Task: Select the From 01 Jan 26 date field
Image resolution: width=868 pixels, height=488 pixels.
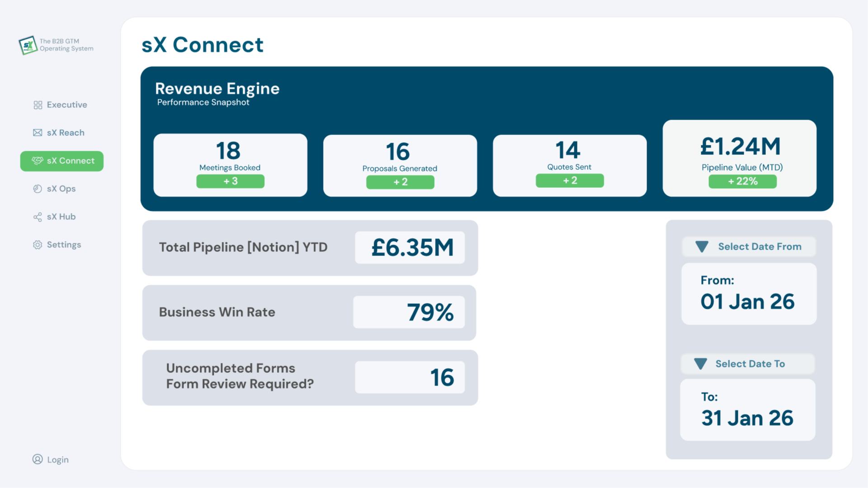Action: [749, 294]
